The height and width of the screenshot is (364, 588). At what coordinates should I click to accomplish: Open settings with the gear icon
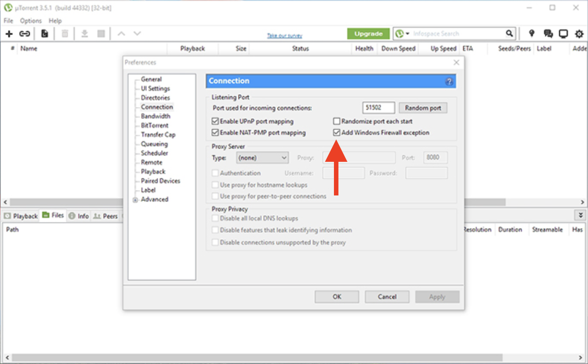(x=579, y=34)
